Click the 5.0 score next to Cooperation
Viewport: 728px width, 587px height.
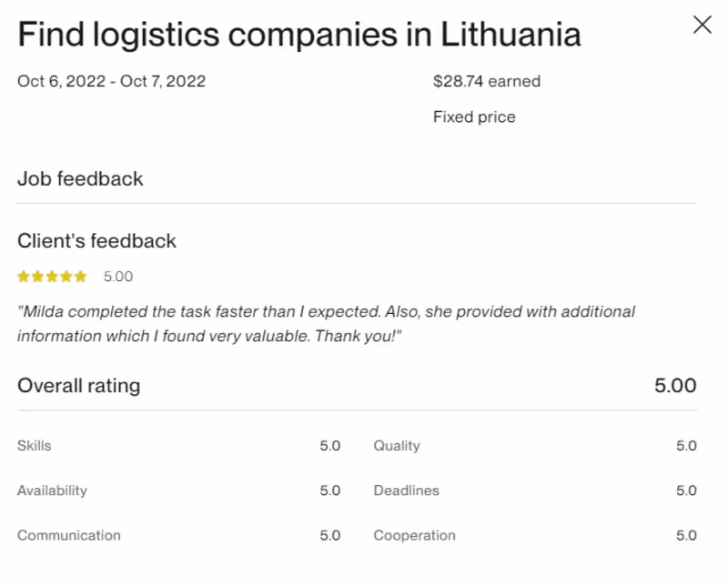point(686,535)
